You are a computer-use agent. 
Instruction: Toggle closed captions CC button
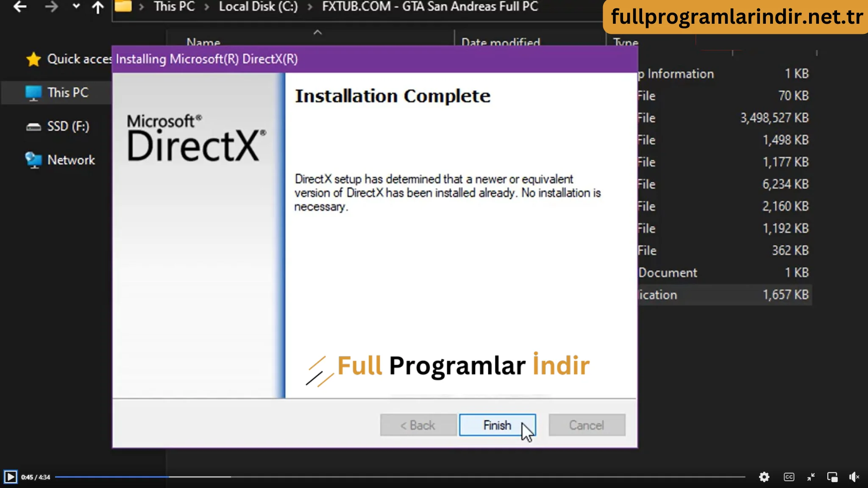pos(789,477)
